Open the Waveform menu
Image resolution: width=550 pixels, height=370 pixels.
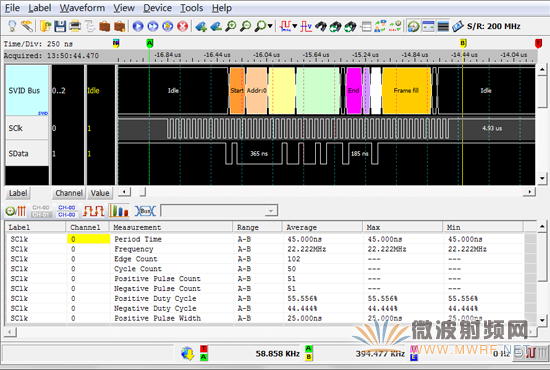coord(82,8)
